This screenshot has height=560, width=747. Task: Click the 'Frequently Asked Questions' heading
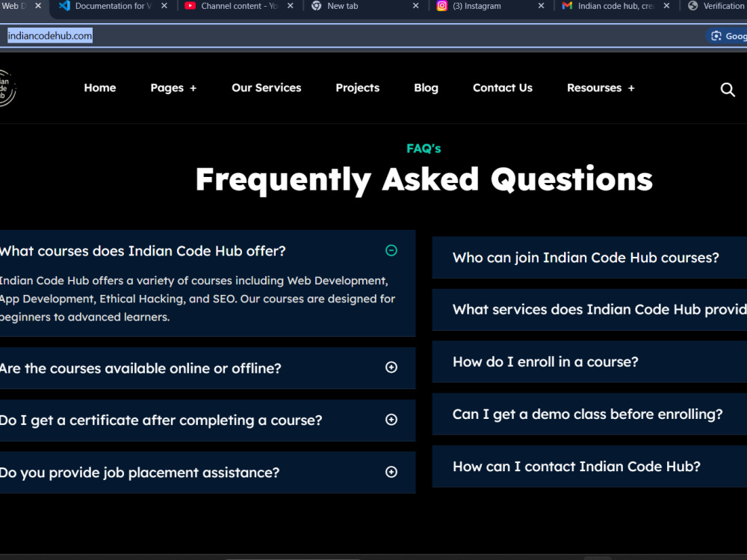pos(424,180)
